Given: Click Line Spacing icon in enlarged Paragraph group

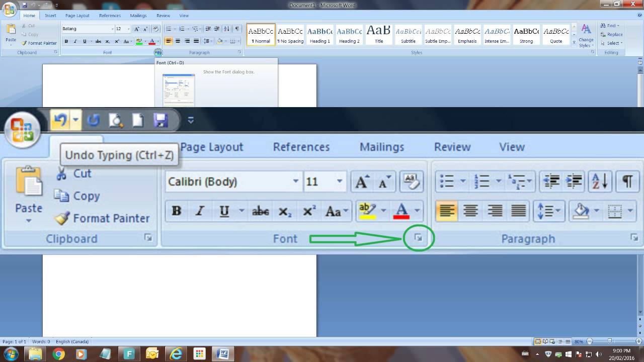Looking at the screenshot, I should click(545, 211).
